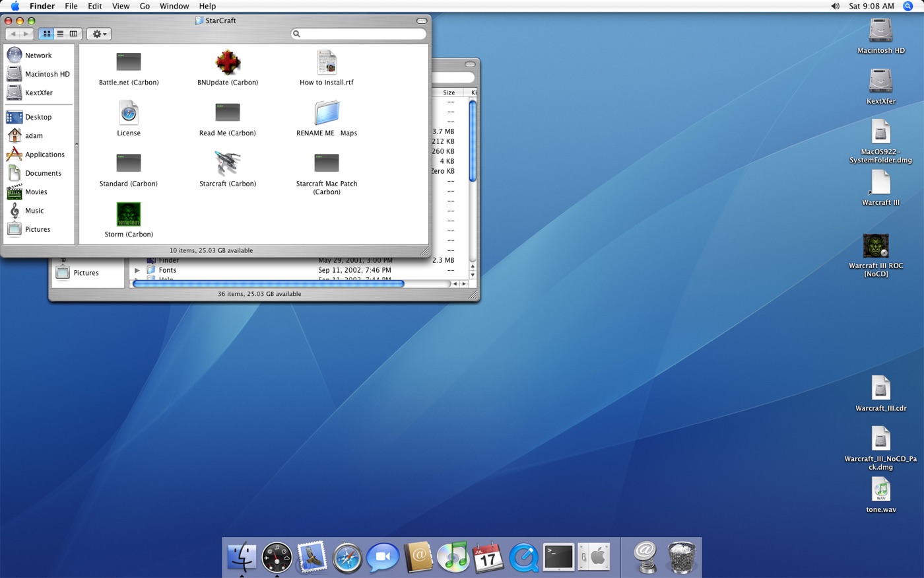
Task: Open Pictures in the StarCraft window sidebar
Action: click(38, 229)
